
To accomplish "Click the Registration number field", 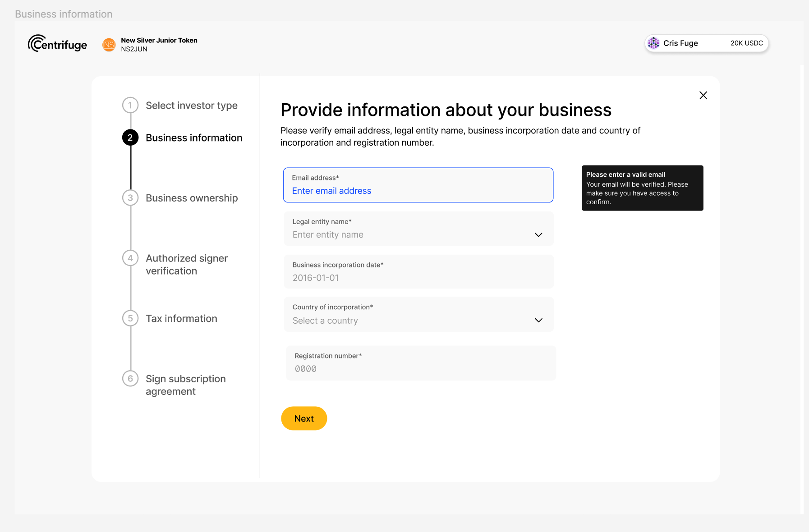I will pos(421,363).
